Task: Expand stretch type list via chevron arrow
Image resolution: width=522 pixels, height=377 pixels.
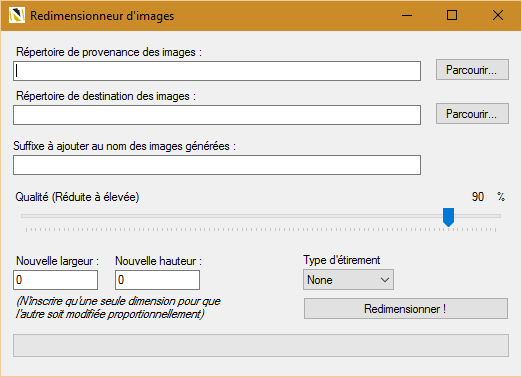Action: pos(385,280)
